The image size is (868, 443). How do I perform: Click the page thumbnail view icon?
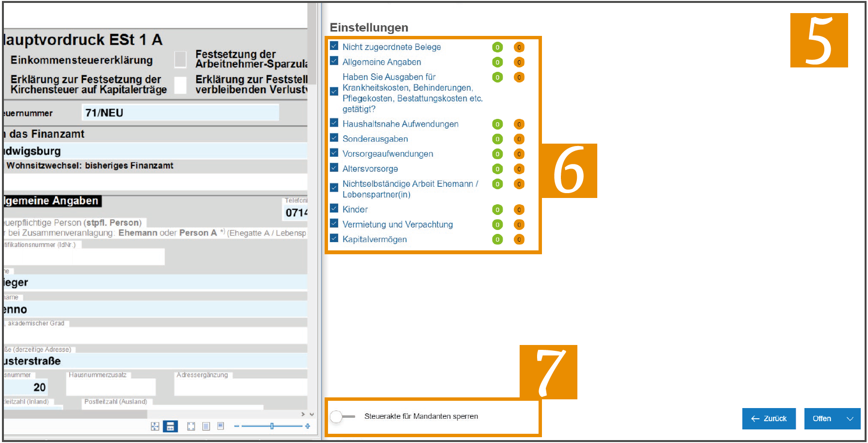pyautogui.click(x=221, y=426)
